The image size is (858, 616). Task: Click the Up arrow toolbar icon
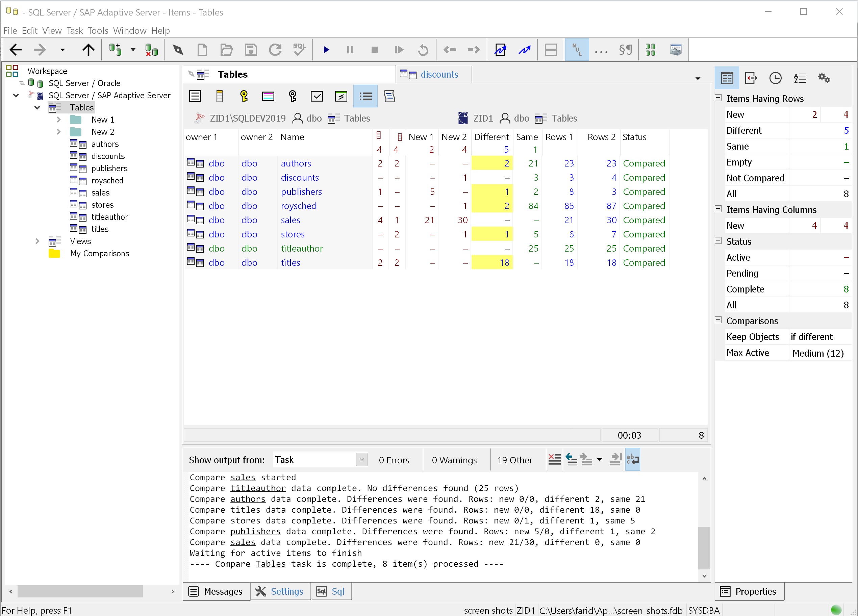click(88, 50)
